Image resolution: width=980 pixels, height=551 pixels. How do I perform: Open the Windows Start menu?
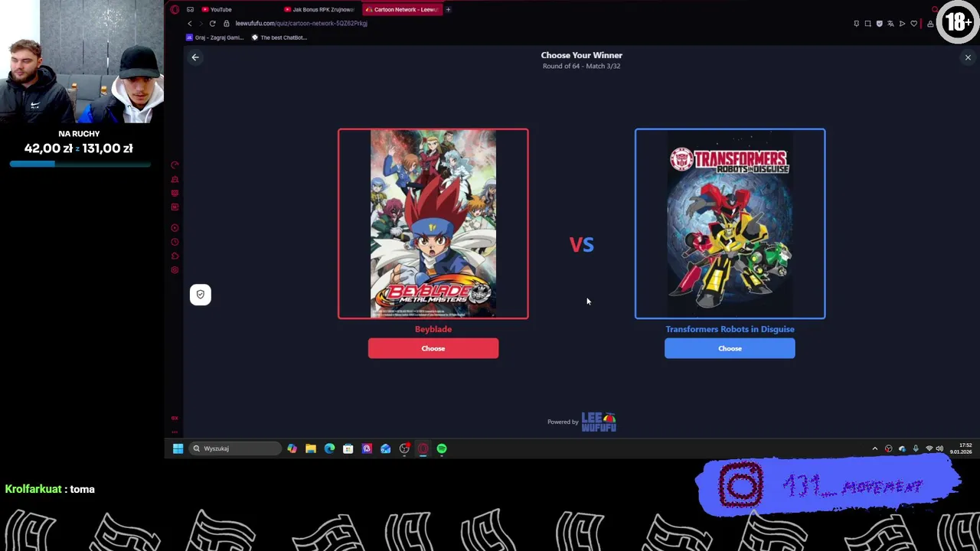[178, 448]
